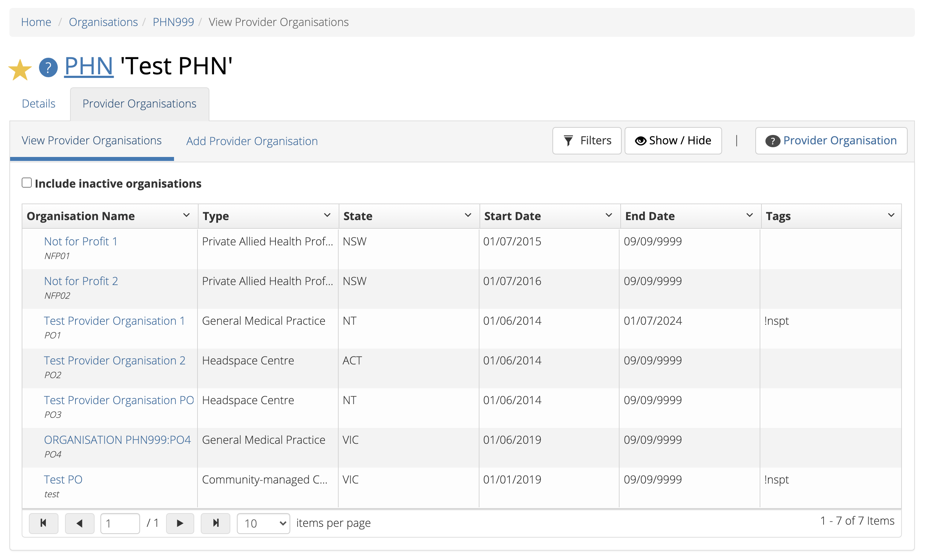Click the previous page navigation icon

(79, 523)
